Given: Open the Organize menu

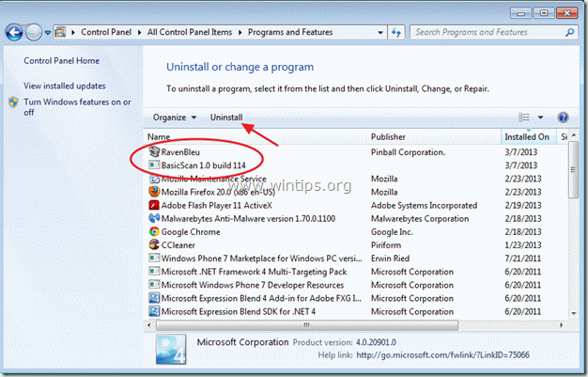Looking at the screenshot, I should point(175,118).
